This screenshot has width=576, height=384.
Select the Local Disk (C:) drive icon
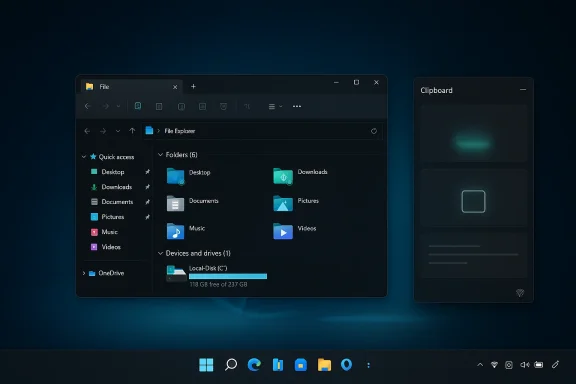176,273
